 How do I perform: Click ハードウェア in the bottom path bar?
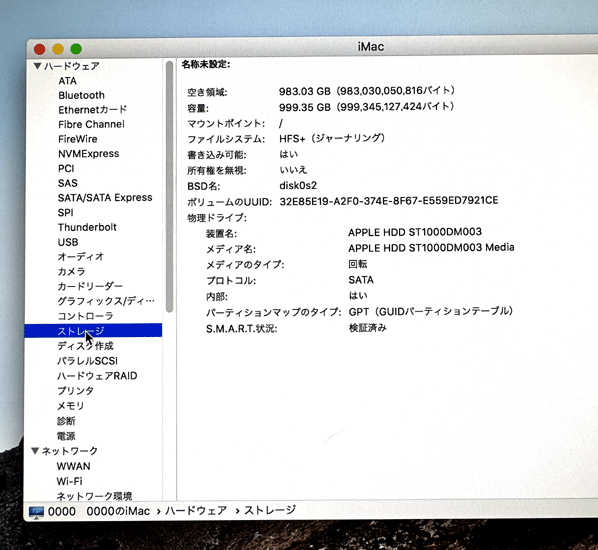[196, 511]
